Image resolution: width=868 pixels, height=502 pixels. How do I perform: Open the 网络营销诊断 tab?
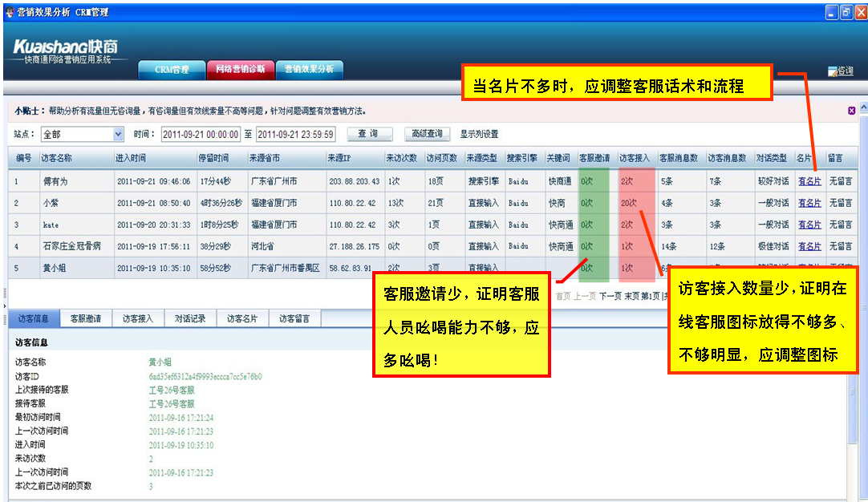point(241,70)
